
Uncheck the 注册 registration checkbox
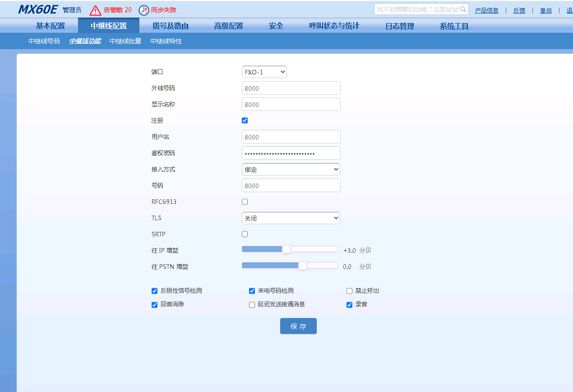coord(245,120)
